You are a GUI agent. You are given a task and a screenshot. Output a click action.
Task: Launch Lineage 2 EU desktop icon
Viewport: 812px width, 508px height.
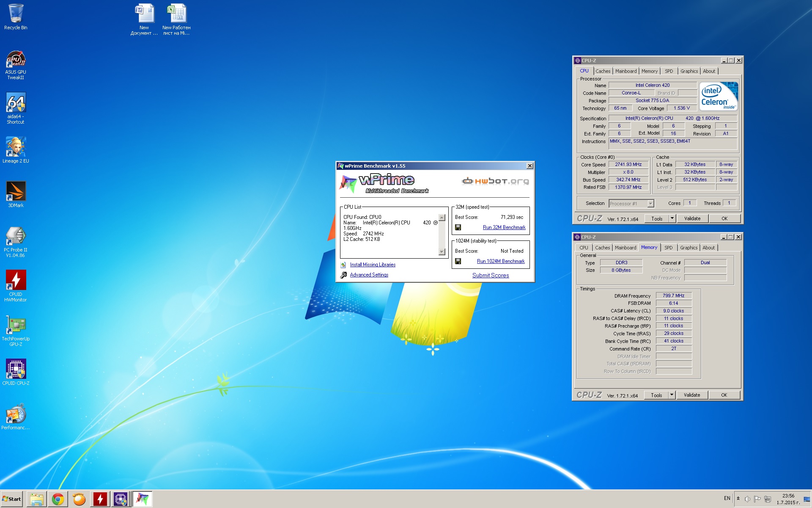coord(16,150)
